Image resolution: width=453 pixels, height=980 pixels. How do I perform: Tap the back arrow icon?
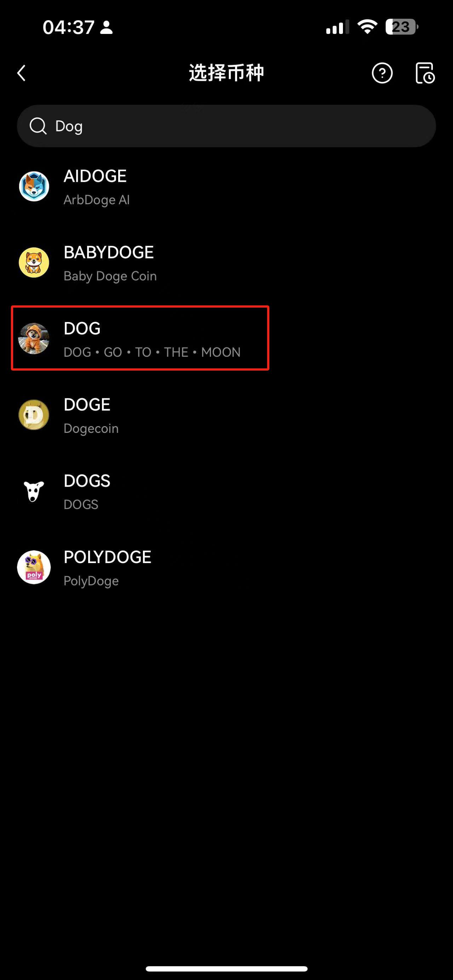coord(22,73)
